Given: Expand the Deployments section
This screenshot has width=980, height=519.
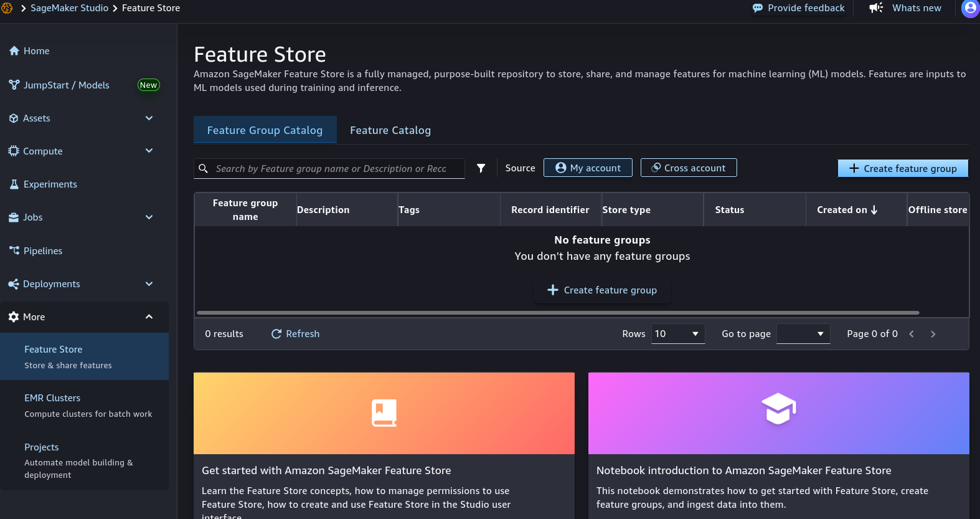Looking at the screenshot, I should pyautogui.click(x=149, y=284).
